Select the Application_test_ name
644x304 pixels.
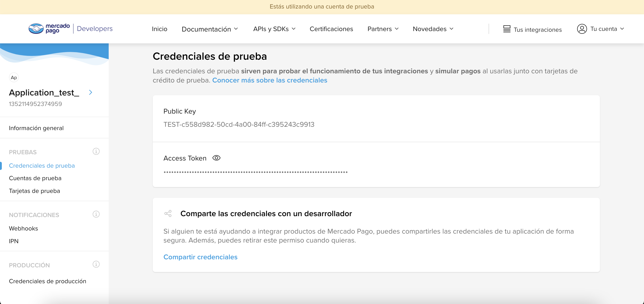(x=44, y=93)
